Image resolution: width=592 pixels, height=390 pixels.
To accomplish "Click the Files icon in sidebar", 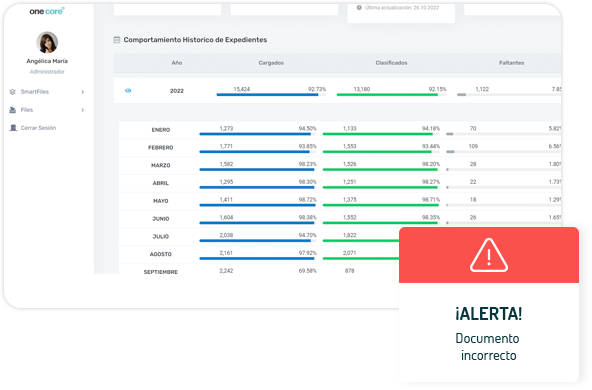I will (12, 110).
